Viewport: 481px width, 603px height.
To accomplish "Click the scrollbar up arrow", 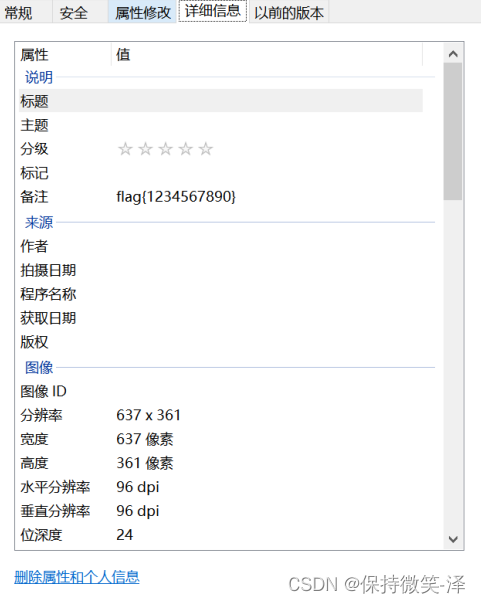I will point(453,54).
